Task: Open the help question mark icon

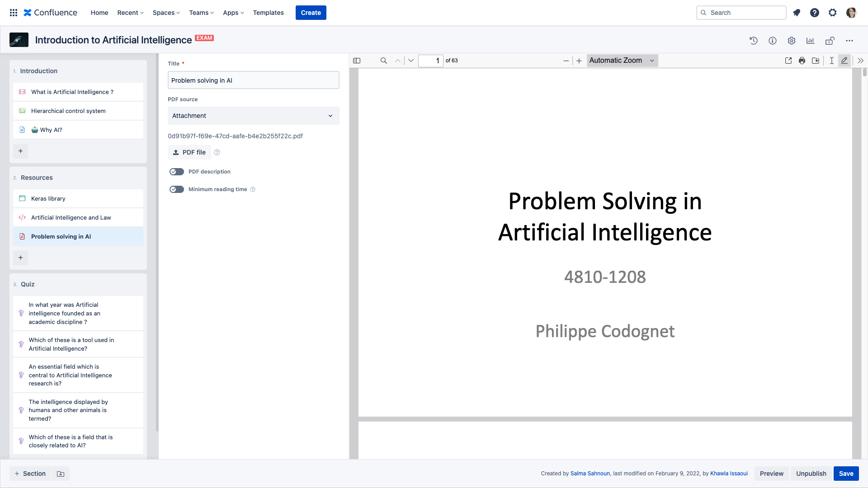Action: pyautogui.click(x=815, y=13)
